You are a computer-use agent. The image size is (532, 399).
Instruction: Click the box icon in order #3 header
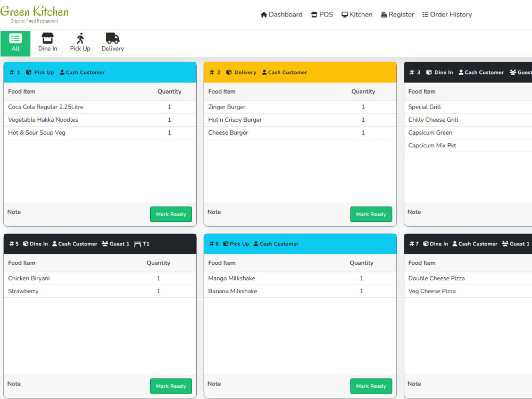pos(429,72)
